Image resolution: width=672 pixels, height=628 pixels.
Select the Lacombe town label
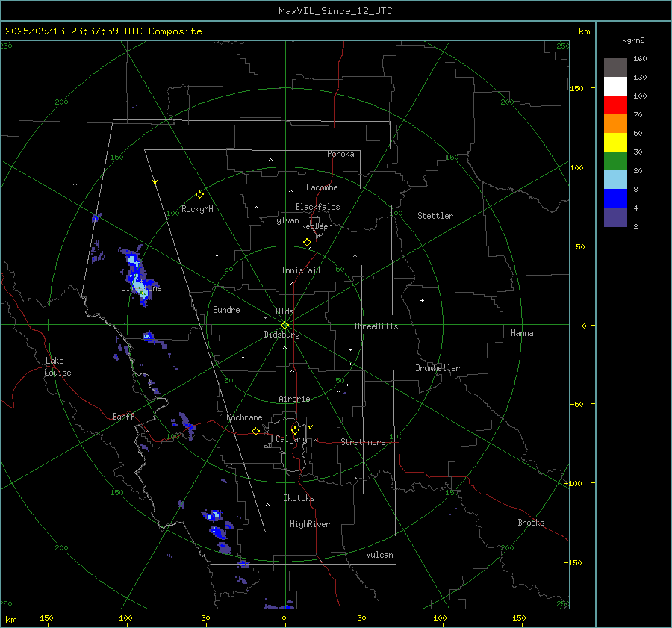[x=322, y=187]
